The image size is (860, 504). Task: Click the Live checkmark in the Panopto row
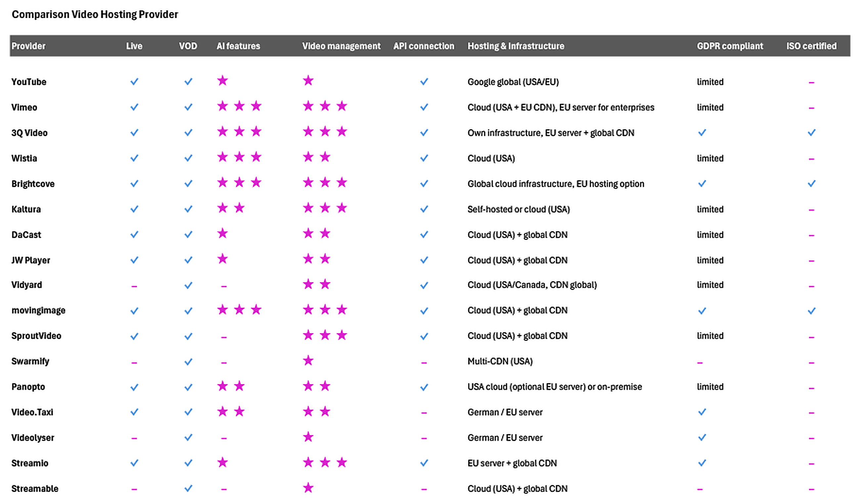(x=134, y=387)
